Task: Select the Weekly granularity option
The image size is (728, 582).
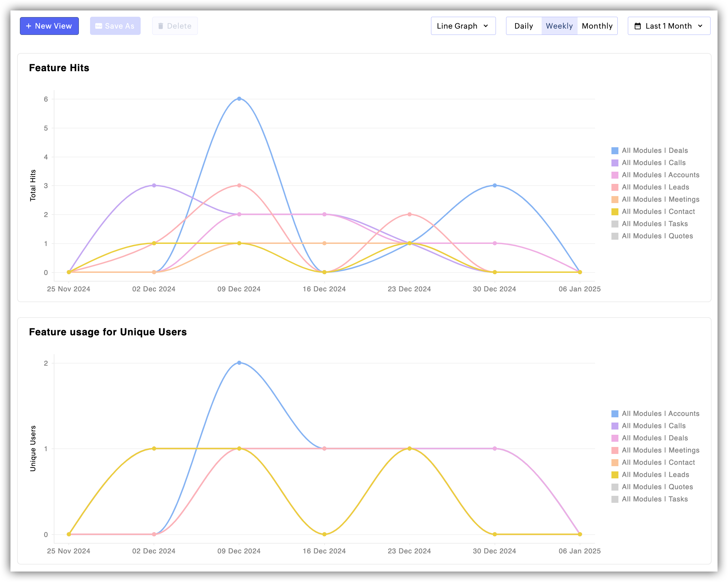Action: tap(559, 26)
